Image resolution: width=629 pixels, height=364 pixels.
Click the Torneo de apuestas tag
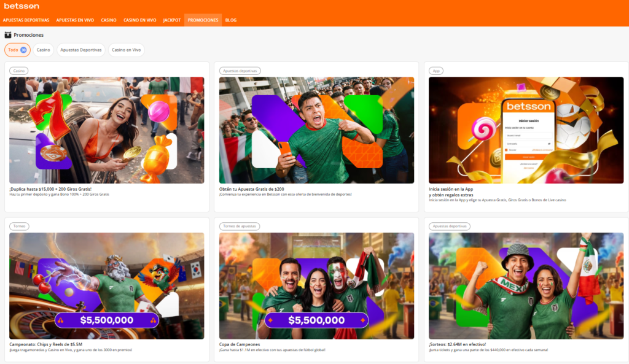tap(240, 226)
